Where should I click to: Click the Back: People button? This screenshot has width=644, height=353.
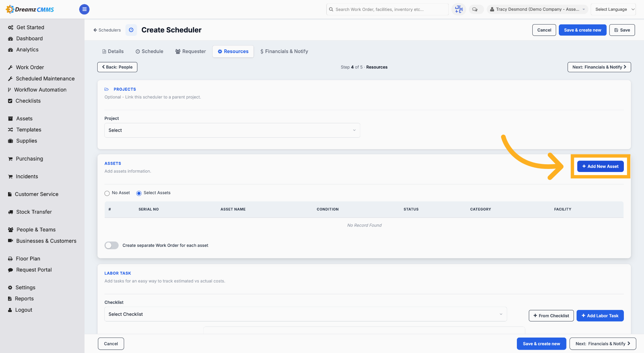tap(117, 67)
